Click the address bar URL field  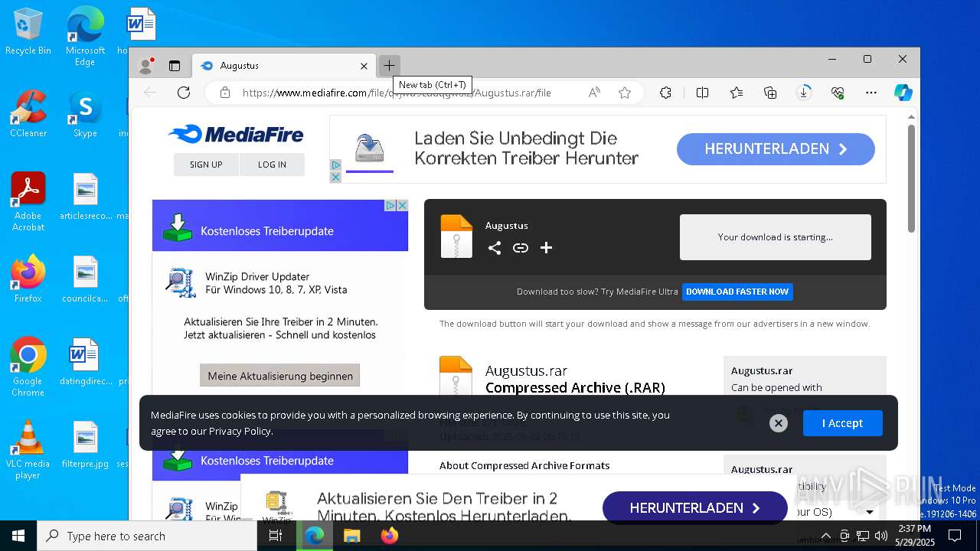[397, 93]
